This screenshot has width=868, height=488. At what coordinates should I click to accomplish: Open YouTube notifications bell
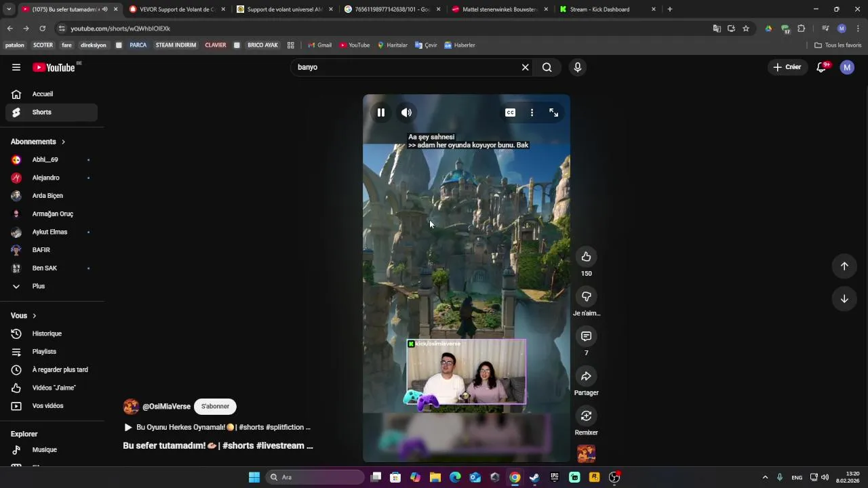pyautogui.click(x=821, y=67)
